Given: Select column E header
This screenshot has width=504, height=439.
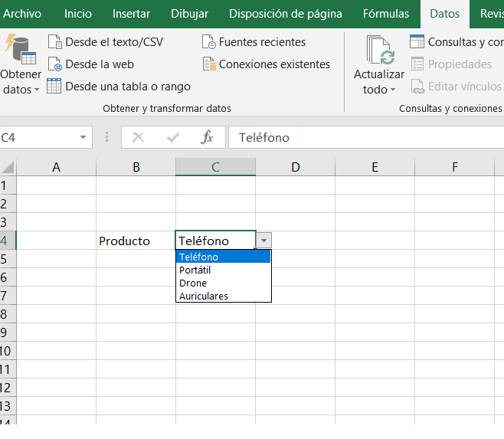Looking at the screenshot, I should click(375, 167).
